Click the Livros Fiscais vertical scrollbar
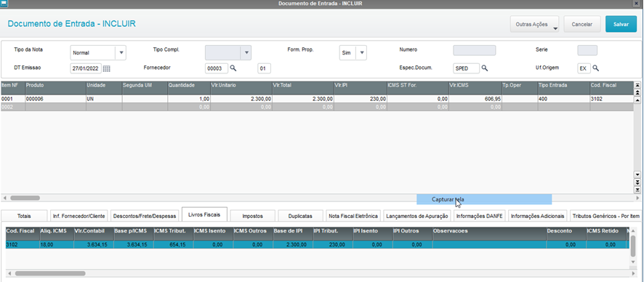The width and height of the screenshot is (644, 282). point(633,246)
